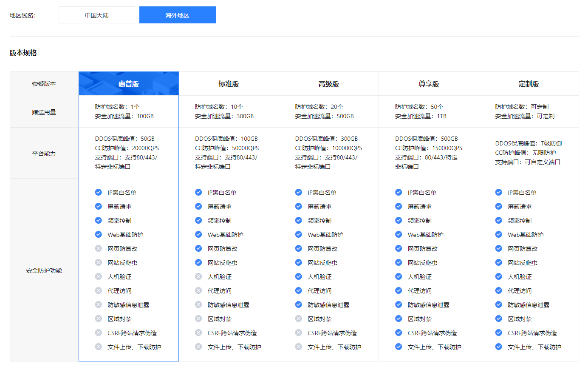Select the 海外地区 region tab
The height and width of the screenshot is (367, 588).
coord(177,15)
